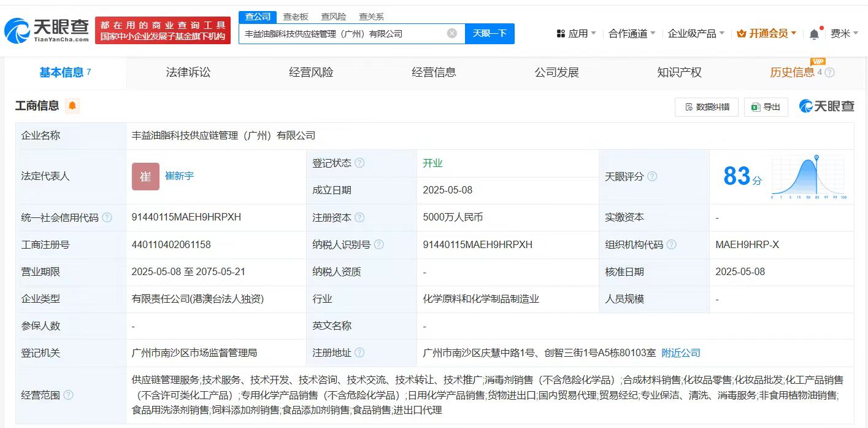Click the help icon beside 经营范围
The height and width of the screenshot is (428, 868).
[x=68, y=395]
